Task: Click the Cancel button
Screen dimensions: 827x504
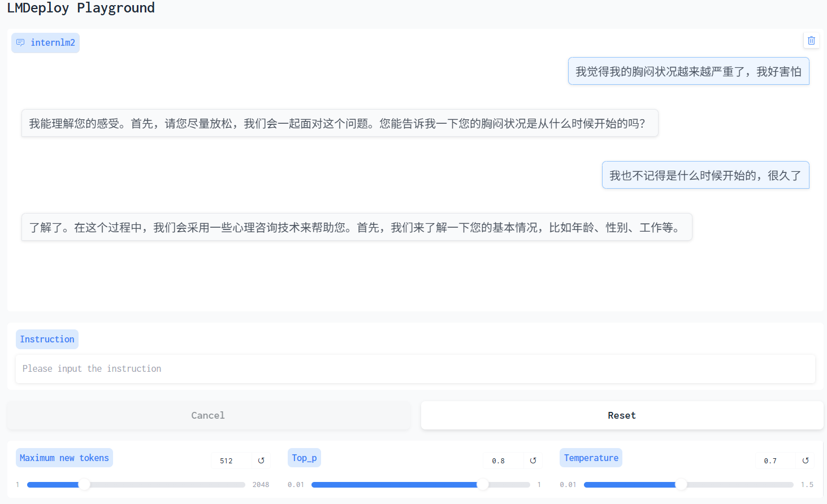Action: coord(207,415)
